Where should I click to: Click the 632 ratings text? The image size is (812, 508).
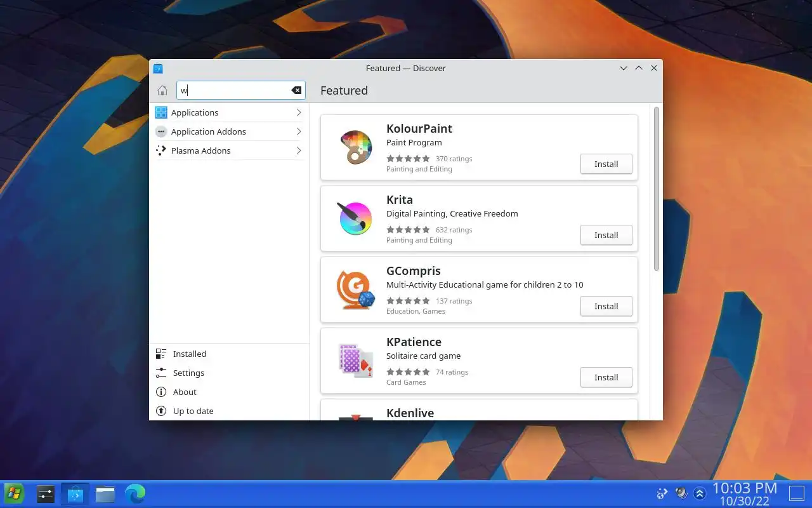coord(454,230)
